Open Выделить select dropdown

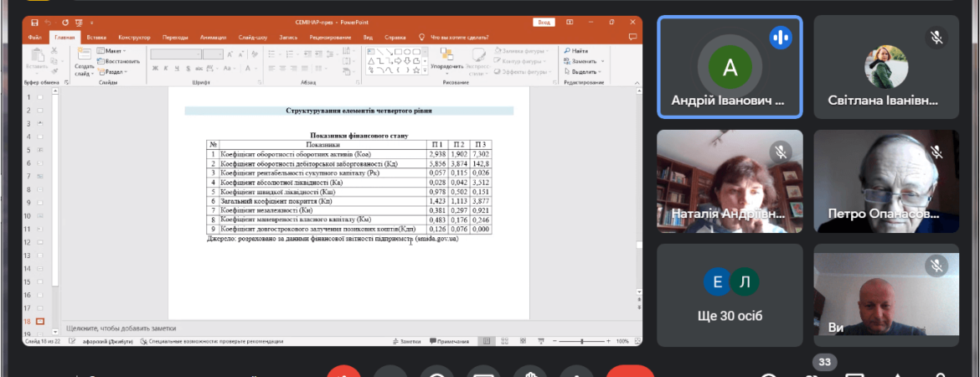point(584,72)
